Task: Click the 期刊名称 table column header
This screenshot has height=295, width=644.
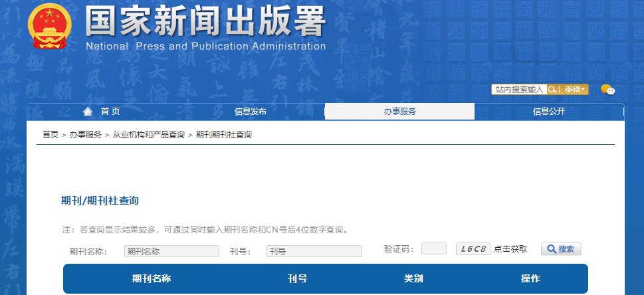Action: (151, 278)
